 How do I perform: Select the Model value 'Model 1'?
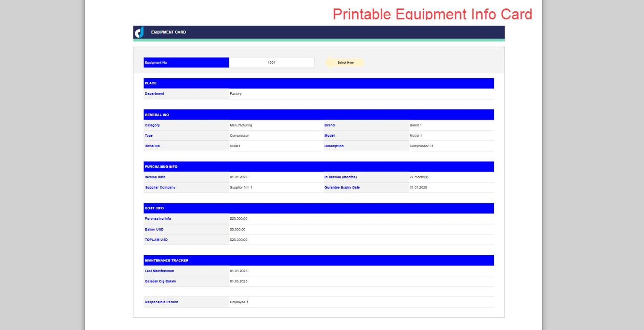416,136
